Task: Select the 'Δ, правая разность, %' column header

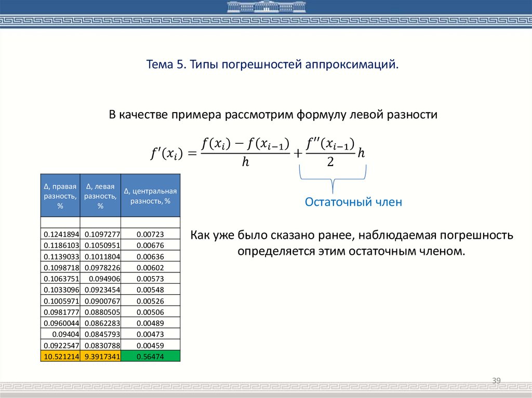Action: (60, 196)
